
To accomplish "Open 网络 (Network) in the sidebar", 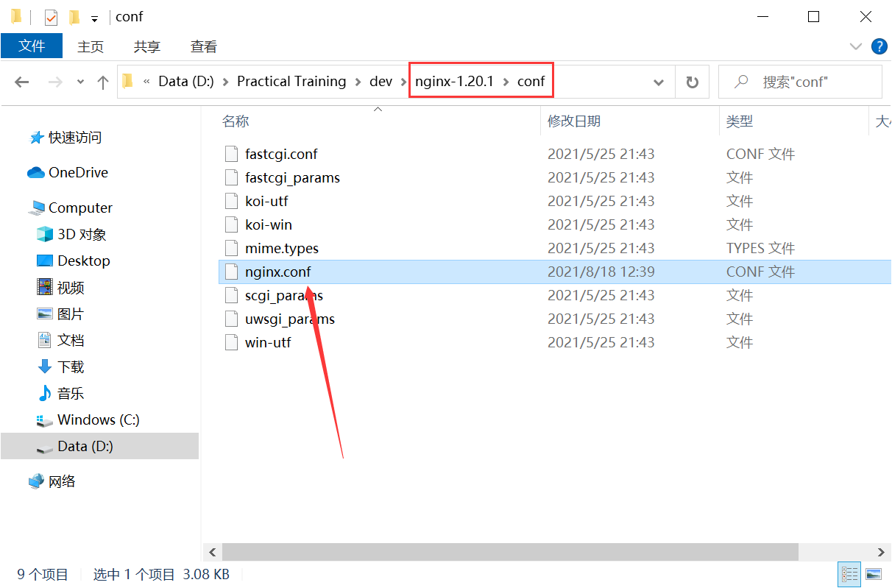I will pos(52,482).
